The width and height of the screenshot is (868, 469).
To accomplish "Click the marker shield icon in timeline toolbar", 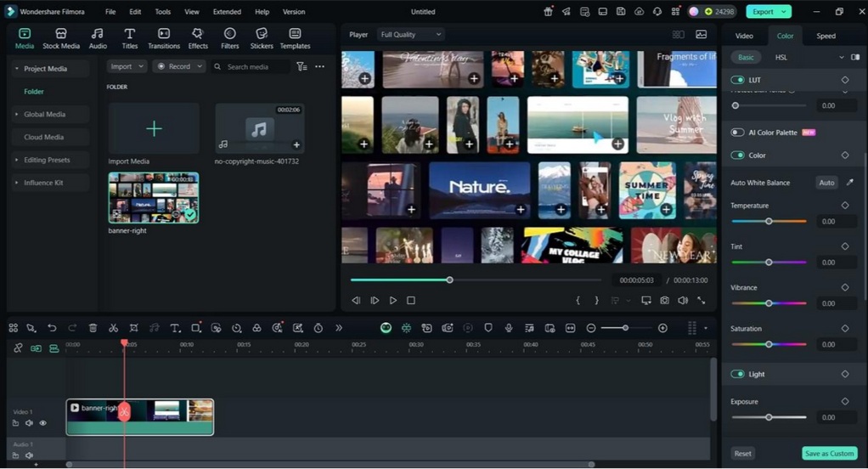I will point(488,328).
